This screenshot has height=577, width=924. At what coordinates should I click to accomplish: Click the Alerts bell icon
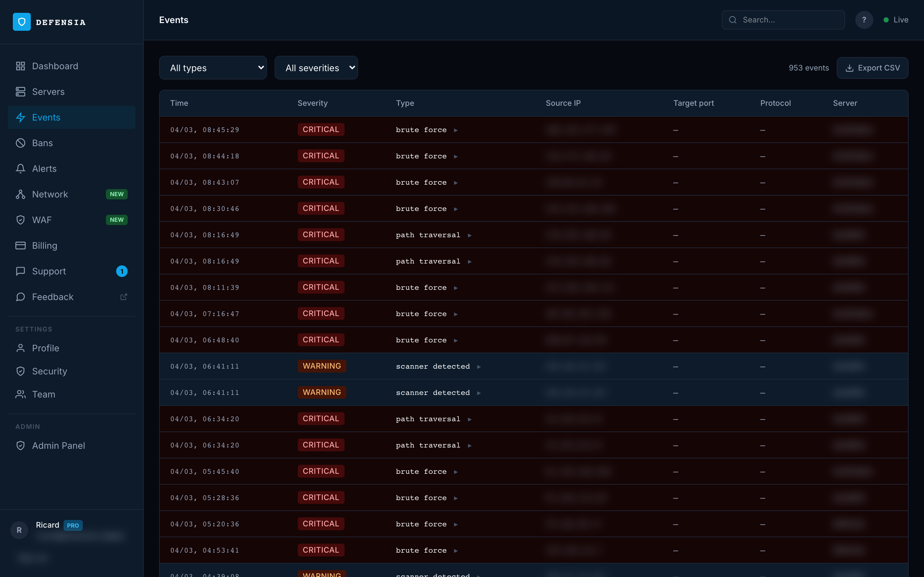[x=21, y=169]
